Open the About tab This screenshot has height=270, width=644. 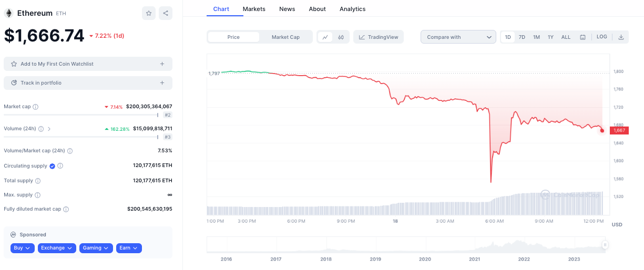point(318,9)
